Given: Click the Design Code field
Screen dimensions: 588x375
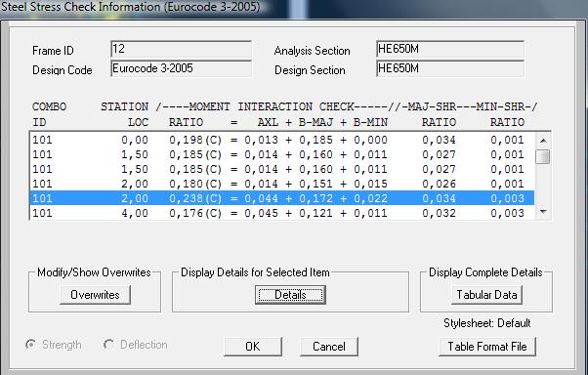Looking at the screenshot, I should click(181, 68).
